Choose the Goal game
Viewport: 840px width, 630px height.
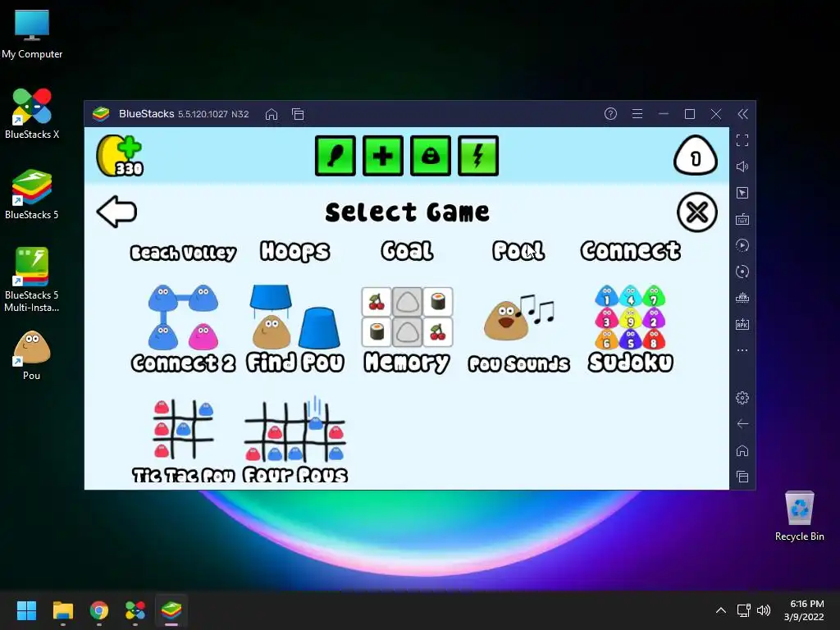click(x=407, y=251)
